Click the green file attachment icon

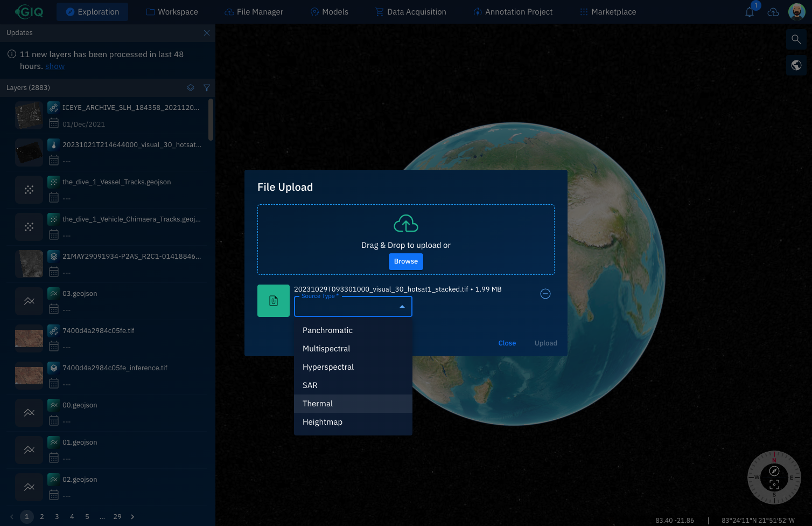click(x=274, y=301)
